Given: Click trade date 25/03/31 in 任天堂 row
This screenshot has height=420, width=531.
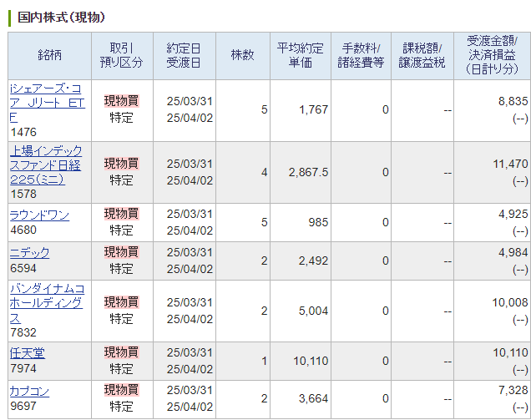Looking at the screenshot, I should pos(190,353).
